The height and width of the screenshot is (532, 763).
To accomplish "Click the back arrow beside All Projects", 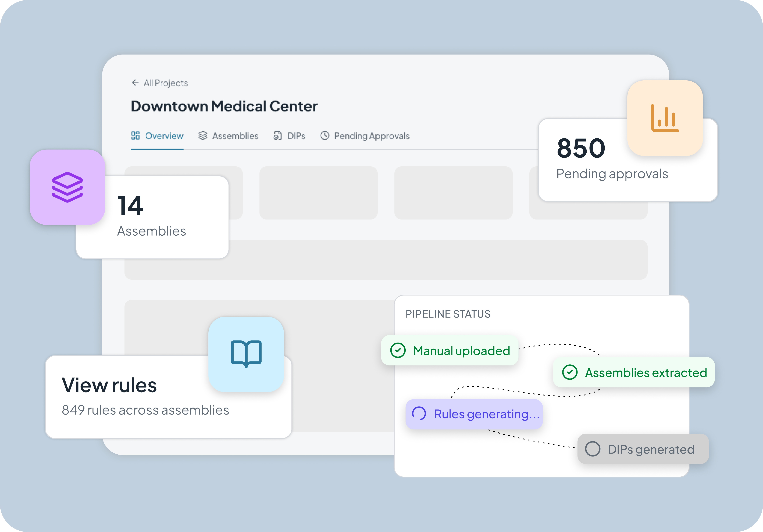I will (x=135, y=82).
